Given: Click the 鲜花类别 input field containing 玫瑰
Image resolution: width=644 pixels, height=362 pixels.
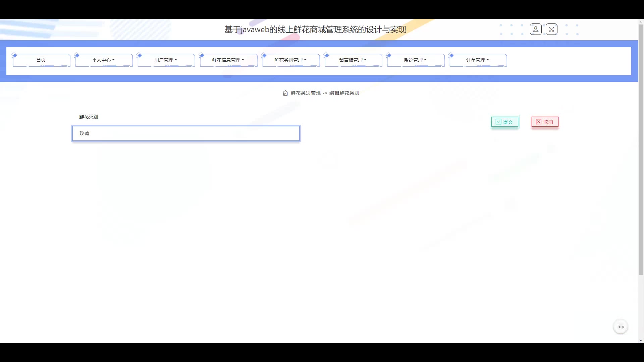Looking at the screenshot, I should click(186, 133).
